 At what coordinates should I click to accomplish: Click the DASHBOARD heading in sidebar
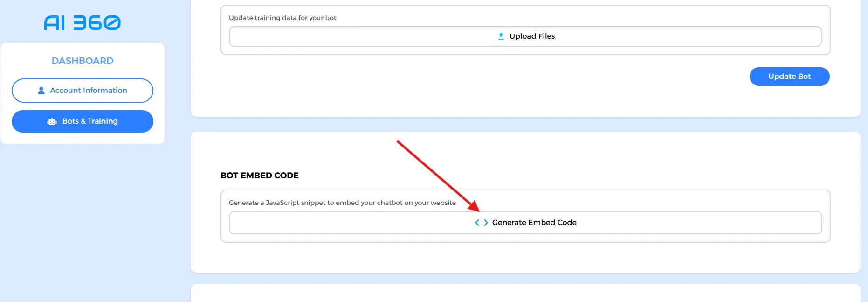[83, 61]
